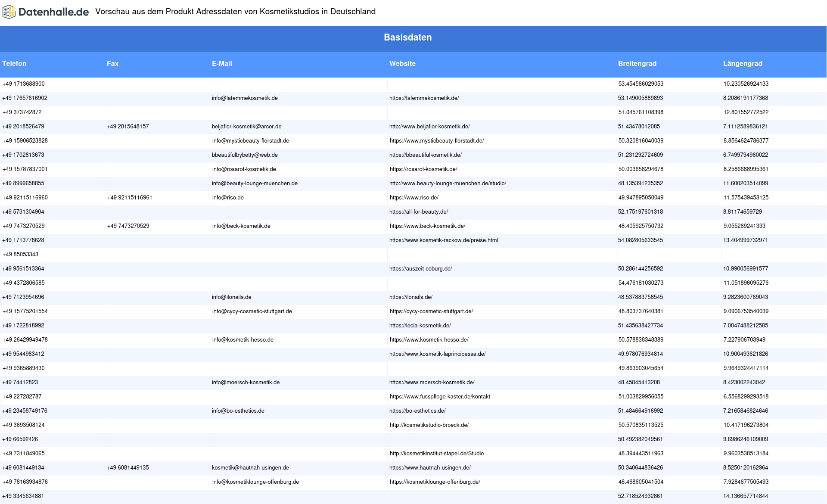Open the lecia-kosmetik.de website link
Image resolution: width=827 pixels, height=504 pixels.
tap(420, 326)
